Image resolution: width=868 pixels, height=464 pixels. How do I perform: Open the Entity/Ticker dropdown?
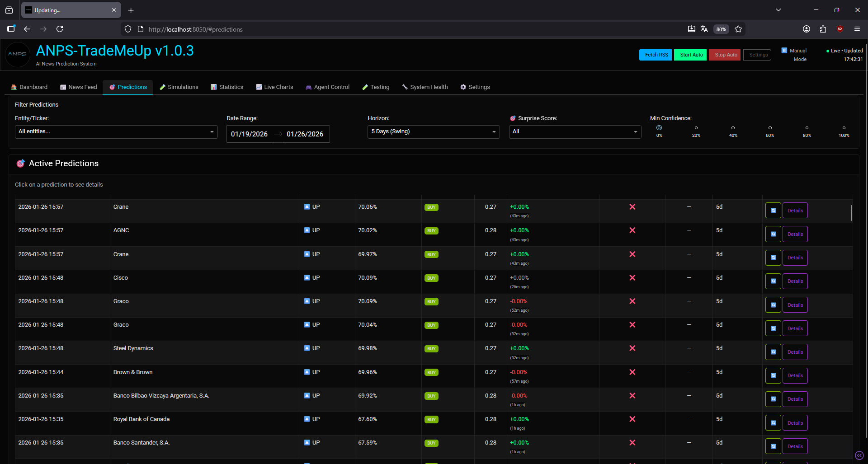click(116, 131)
